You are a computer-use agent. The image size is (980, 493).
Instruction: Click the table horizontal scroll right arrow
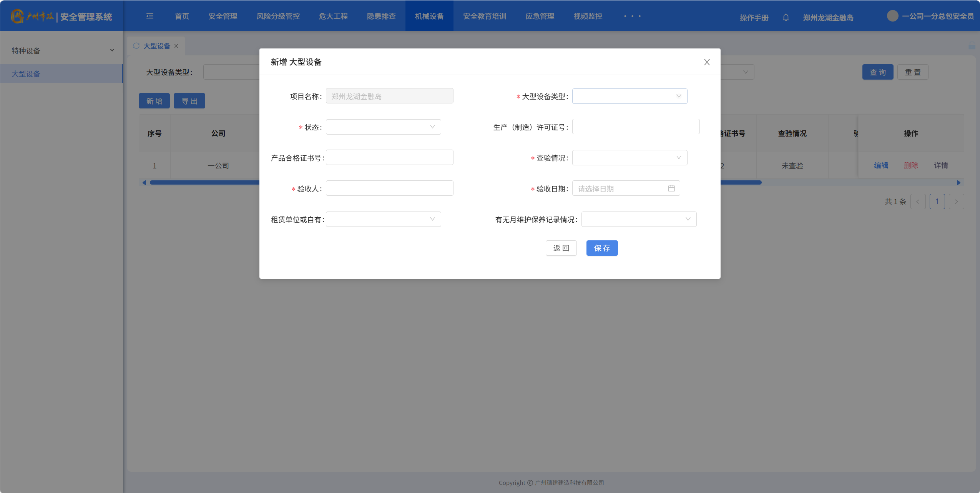click(x=958, y=183)
